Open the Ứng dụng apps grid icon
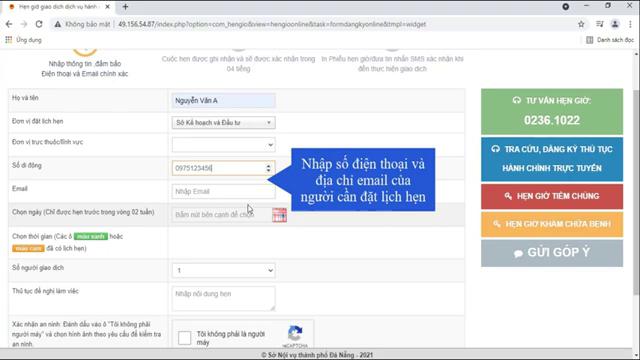640x360 pixels. coord(9,40)
